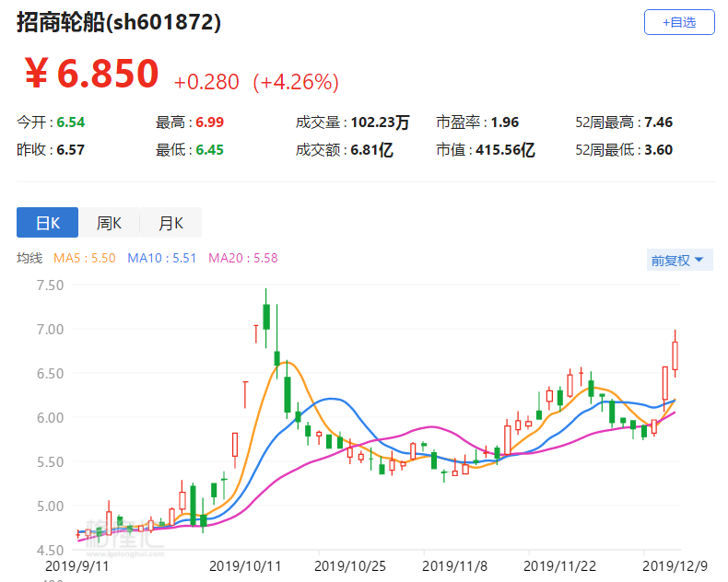Click the 均线 moving average label
Viewport: 728px width, 582px height.
click(x=29, y=258)
